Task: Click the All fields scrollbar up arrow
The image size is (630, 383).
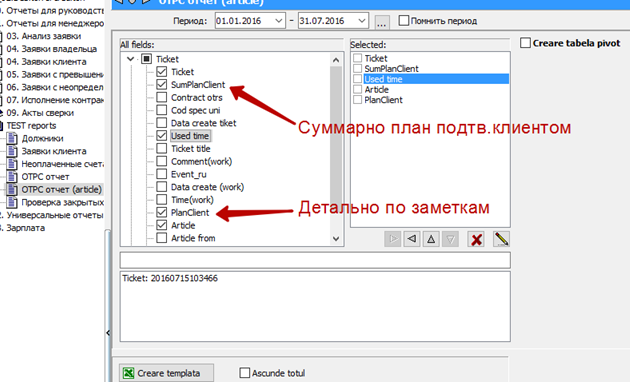Action: point(336,60)
